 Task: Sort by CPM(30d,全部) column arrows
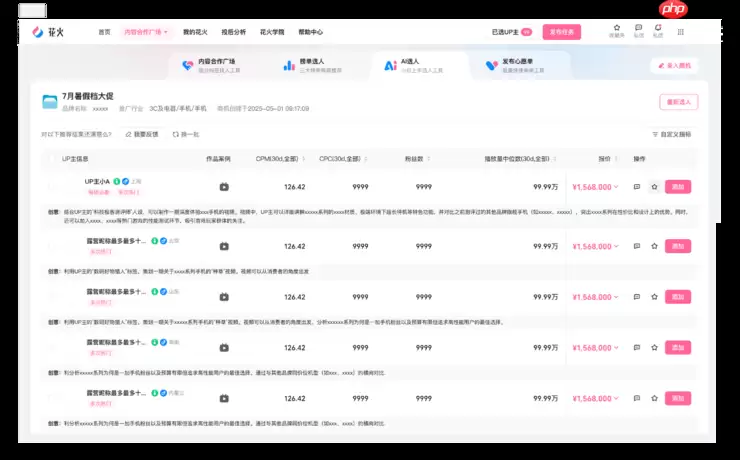coord(303,159)
